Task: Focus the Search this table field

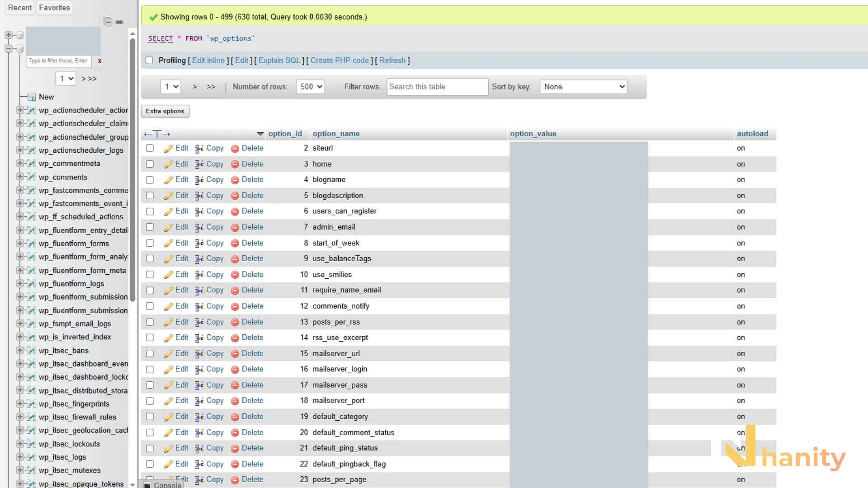Action: (437, 87)
